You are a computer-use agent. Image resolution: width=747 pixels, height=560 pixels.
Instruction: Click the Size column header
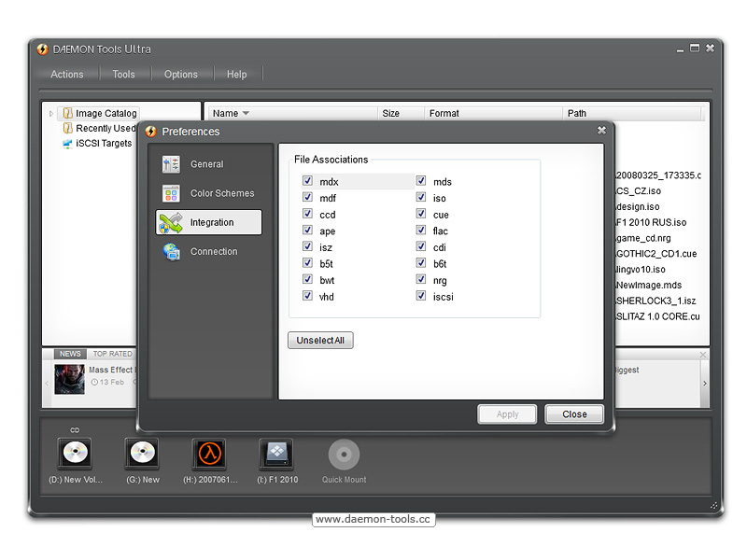[x=401, y=113]
